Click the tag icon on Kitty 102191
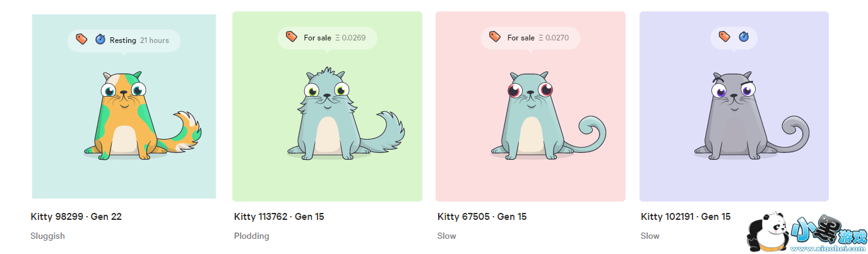868x254 pixels. (x=725, y=37)
